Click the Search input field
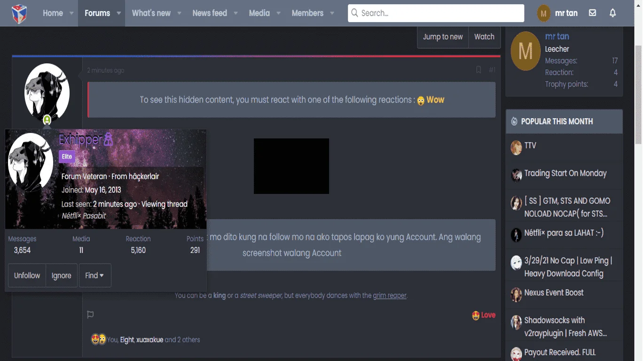644x361 pixels. [436, 13]
